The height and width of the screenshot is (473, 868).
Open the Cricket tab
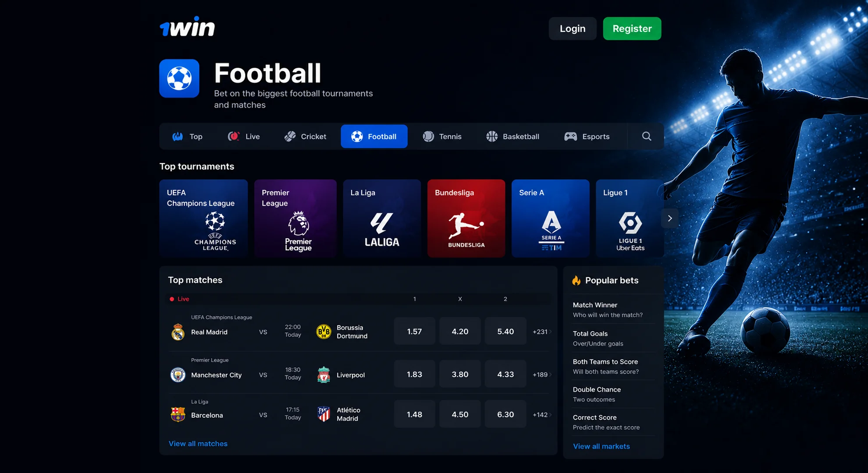[305, 136]
